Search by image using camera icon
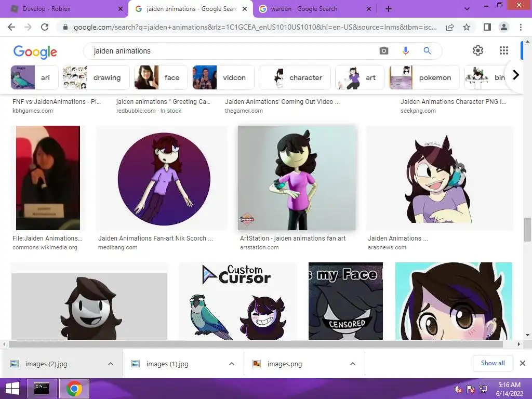The image size is (532, 399). 384,51
